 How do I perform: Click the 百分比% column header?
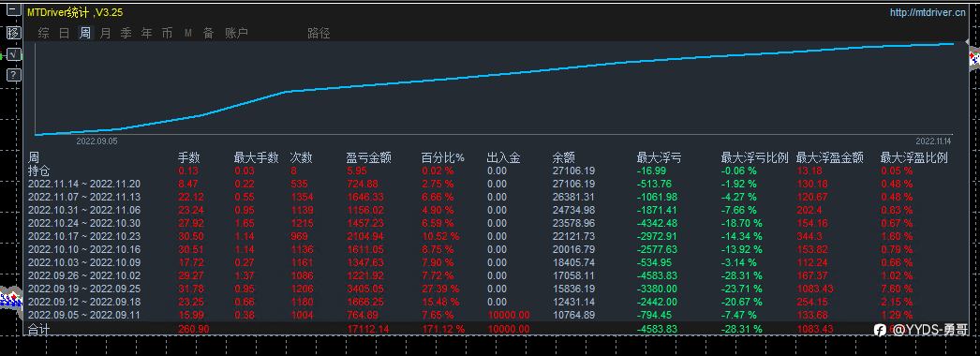click(443, 158)
